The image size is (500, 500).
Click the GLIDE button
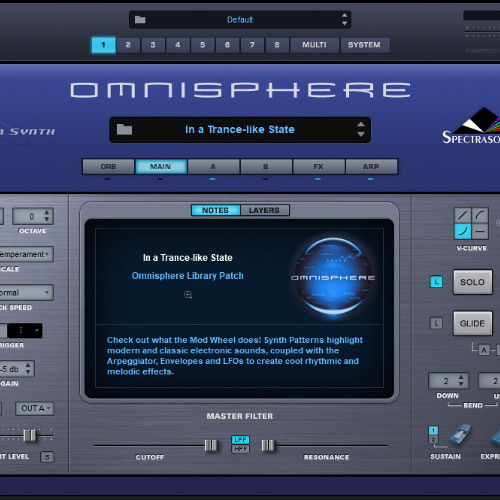pyautogui.click(x=472, y=323)
